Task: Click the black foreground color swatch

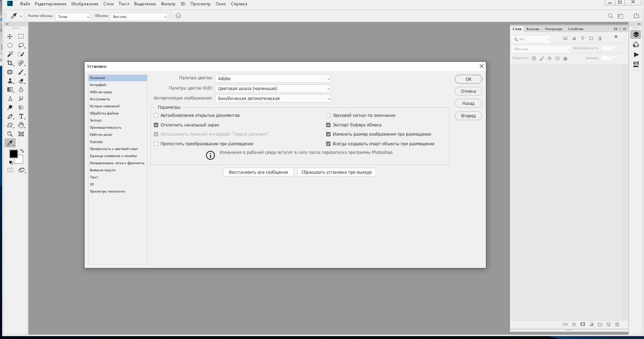Action: pyautogui.click(x=13, y=153)
